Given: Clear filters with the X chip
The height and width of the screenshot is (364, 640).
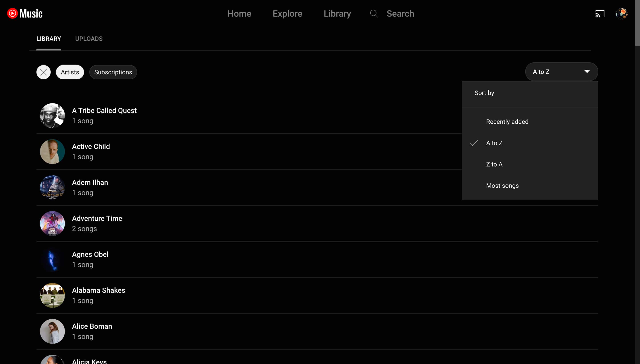Looking at the screenshot, I should 43,72.
